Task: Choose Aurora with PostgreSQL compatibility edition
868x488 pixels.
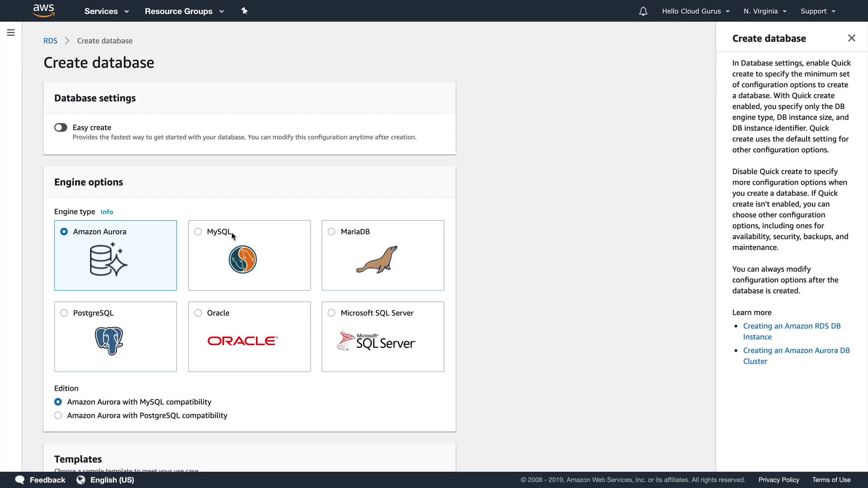Action: point(58,416)
